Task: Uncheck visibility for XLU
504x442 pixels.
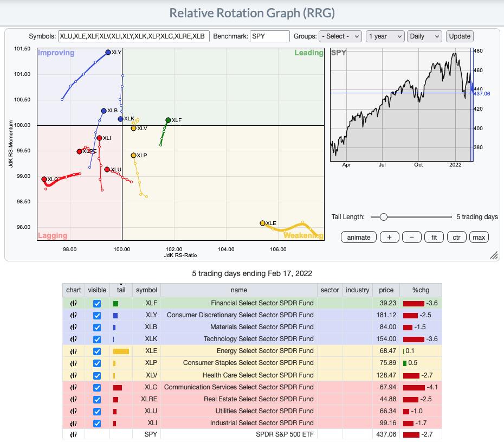Action: (x=97, y=412)
